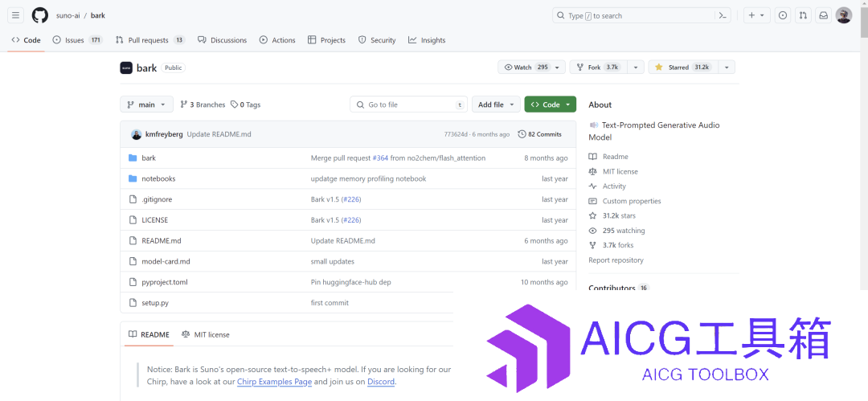Open pull request #364 link
The height and width of the screenshot is (401, 868).
click(380, 158)
